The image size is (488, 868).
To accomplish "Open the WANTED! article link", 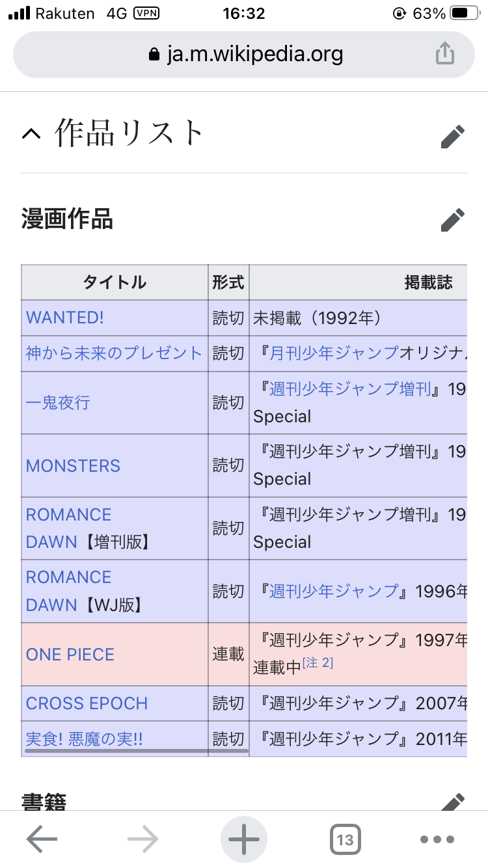I will click(65, 318).
